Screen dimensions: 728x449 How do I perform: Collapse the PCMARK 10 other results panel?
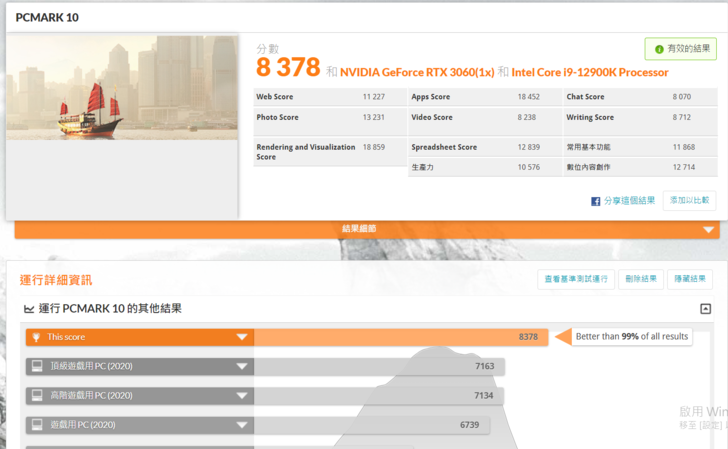705,309
